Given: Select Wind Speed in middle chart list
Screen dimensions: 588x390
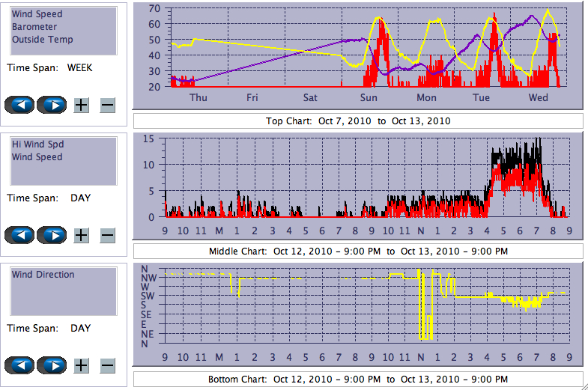Looking at the screenshot, I should pyautogui.click(x=37, y=157).
